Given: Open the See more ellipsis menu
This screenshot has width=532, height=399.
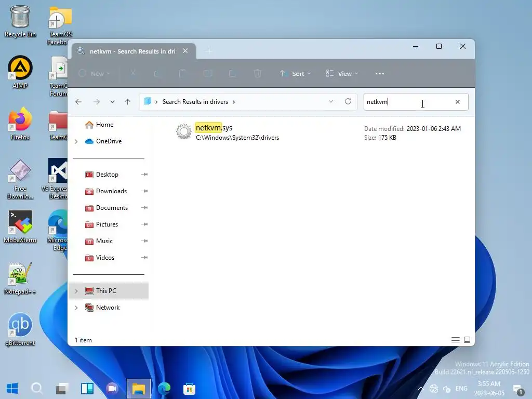Looking at the screenshot, I should (380, 74).
